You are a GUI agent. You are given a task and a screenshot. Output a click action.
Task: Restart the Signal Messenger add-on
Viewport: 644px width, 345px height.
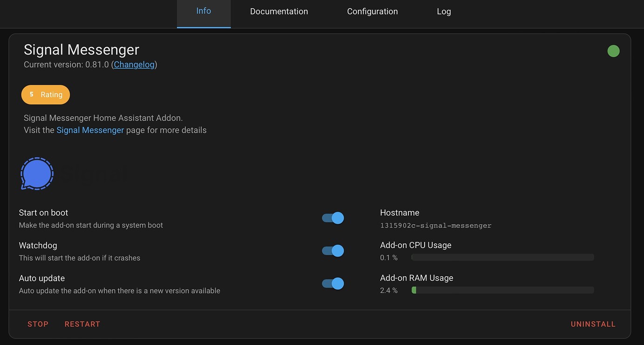point(82,324)
